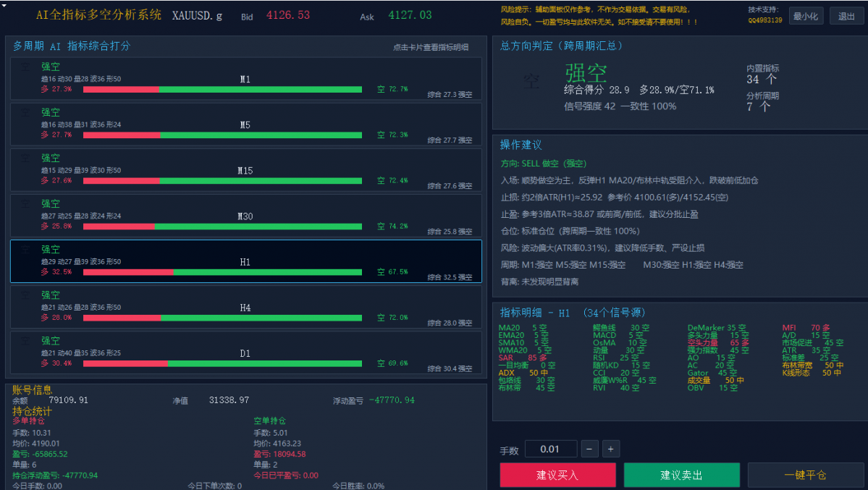Click the 信号强度 42 text
The height and width of the screenshot is (490, 868).
point(589,106)
